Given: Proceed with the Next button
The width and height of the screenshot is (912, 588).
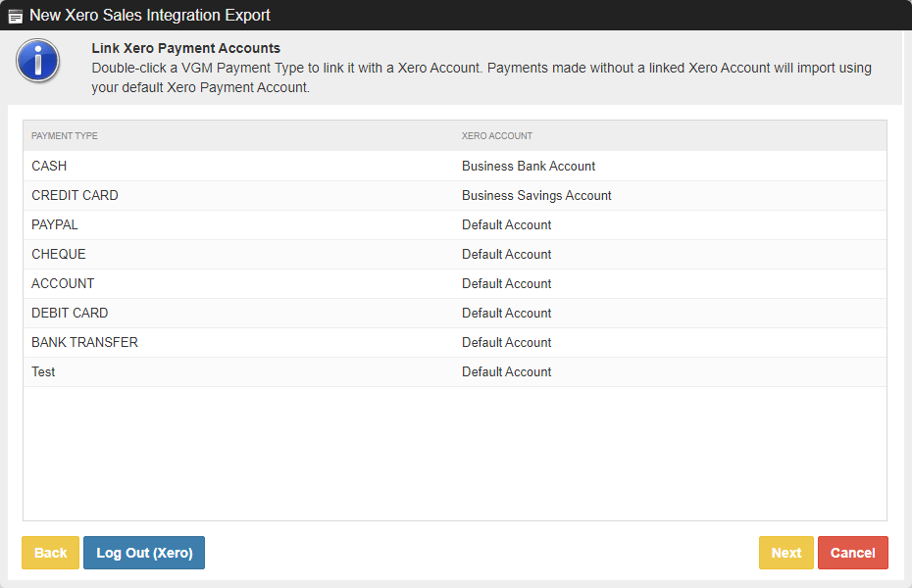Looking at the screenshot, I should point(786,553).
